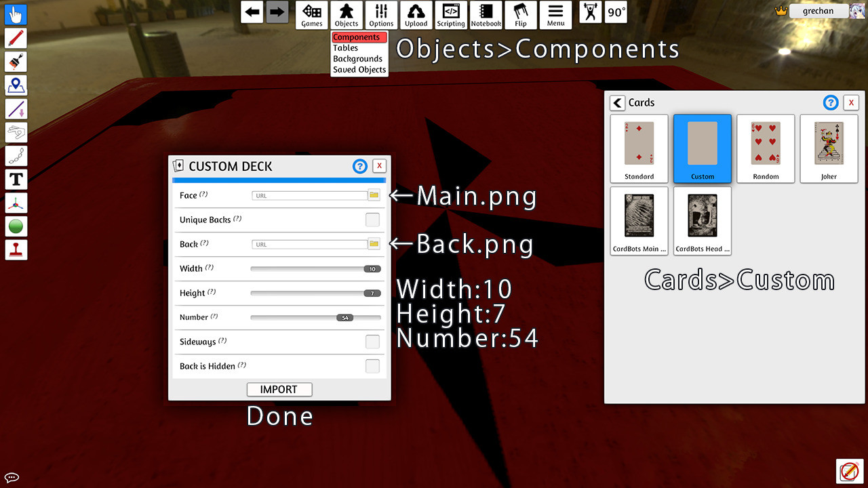The width and height of the screenshot is (868, 488).
Task: Select Tables in the Objects menu
Action: pos(346,48)
